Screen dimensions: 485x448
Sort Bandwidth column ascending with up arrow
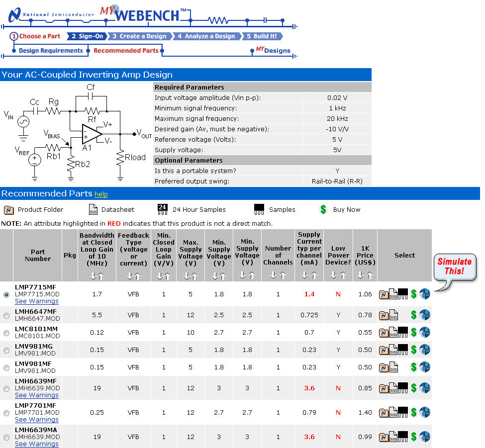point(101,276)
